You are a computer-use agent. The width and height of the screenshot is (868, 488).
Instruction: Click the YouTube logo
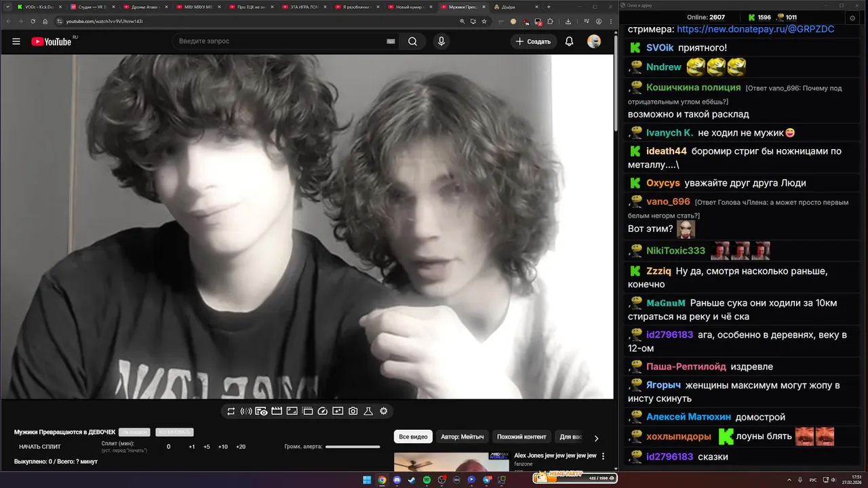52,41
